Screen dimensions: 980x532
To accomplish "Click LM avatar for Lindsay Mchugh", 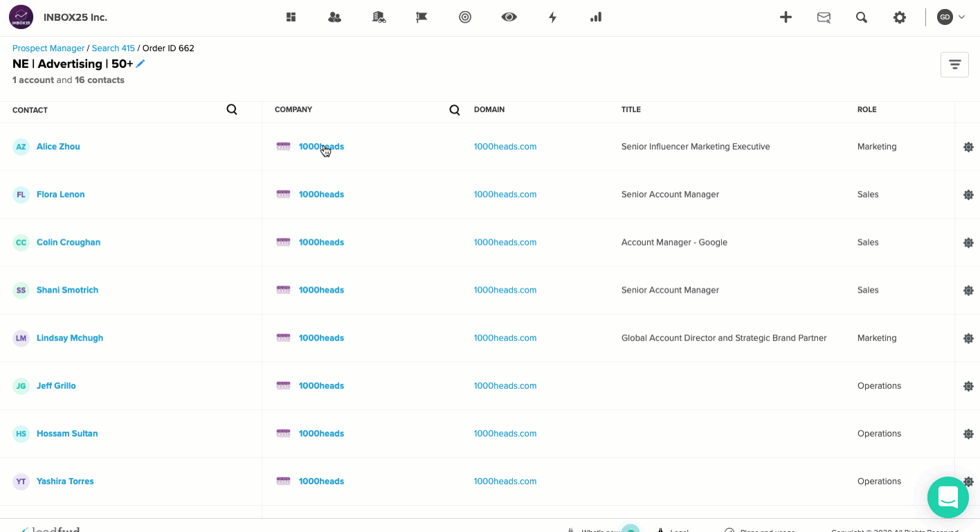I will click(x=21, y=338).
